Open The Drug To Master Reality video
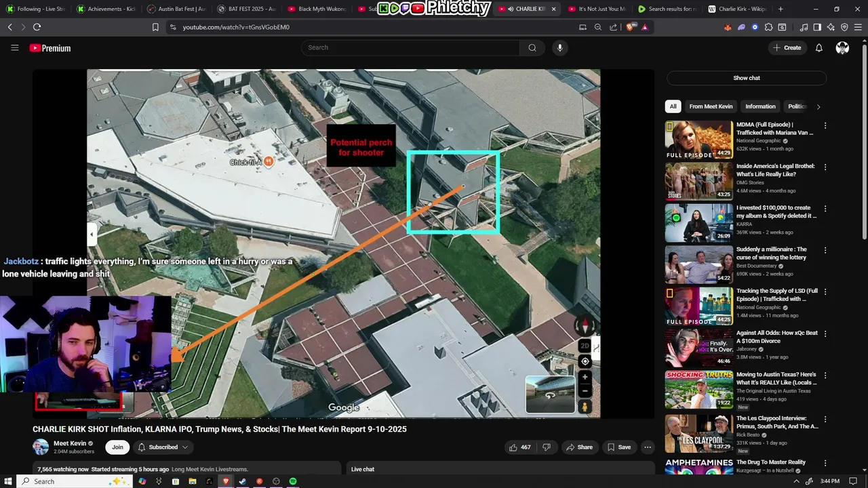 (771, 462)
